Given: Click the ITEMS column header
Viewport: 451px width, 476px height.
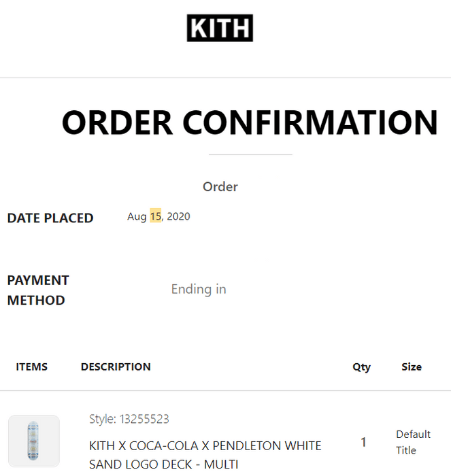Looking at the screenshot, I should [x=31, y=367].
